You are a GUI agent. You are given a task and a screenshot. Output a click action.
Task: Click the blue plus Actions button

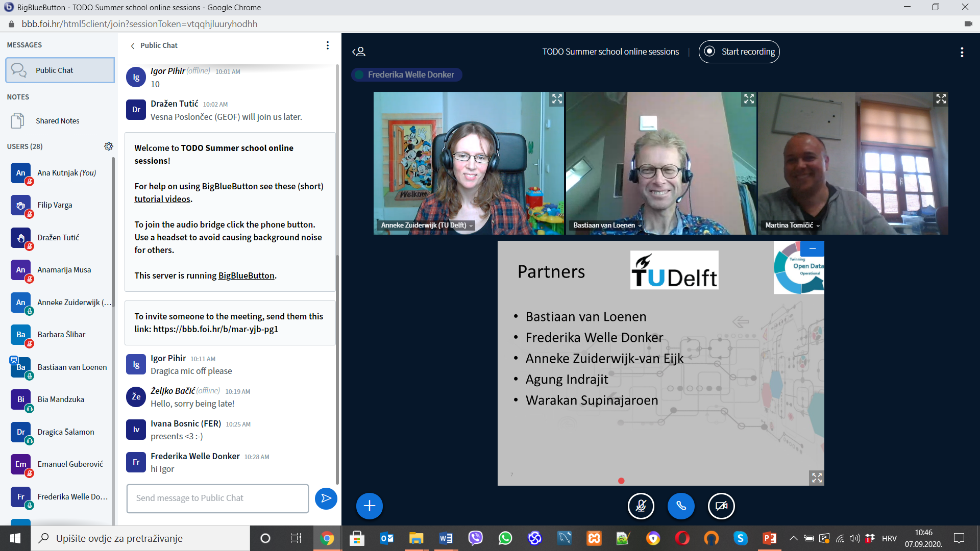coord(369,506)
